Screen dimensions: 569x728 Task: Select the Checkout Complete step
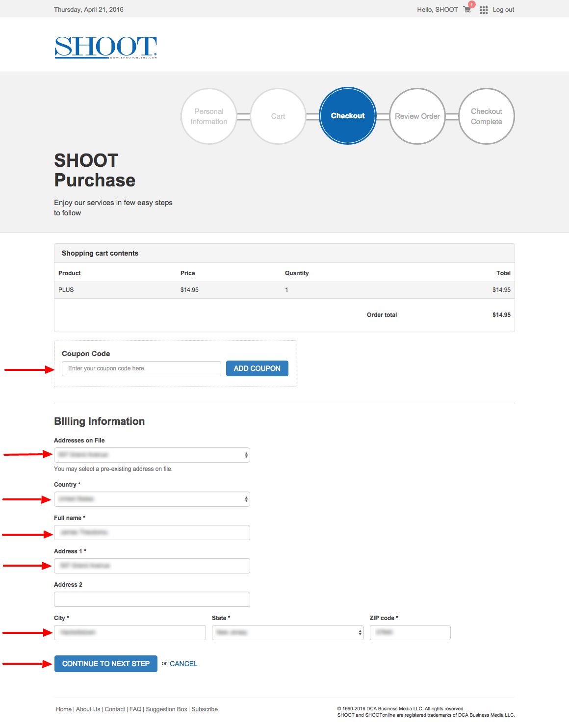[x=487, y=116]
